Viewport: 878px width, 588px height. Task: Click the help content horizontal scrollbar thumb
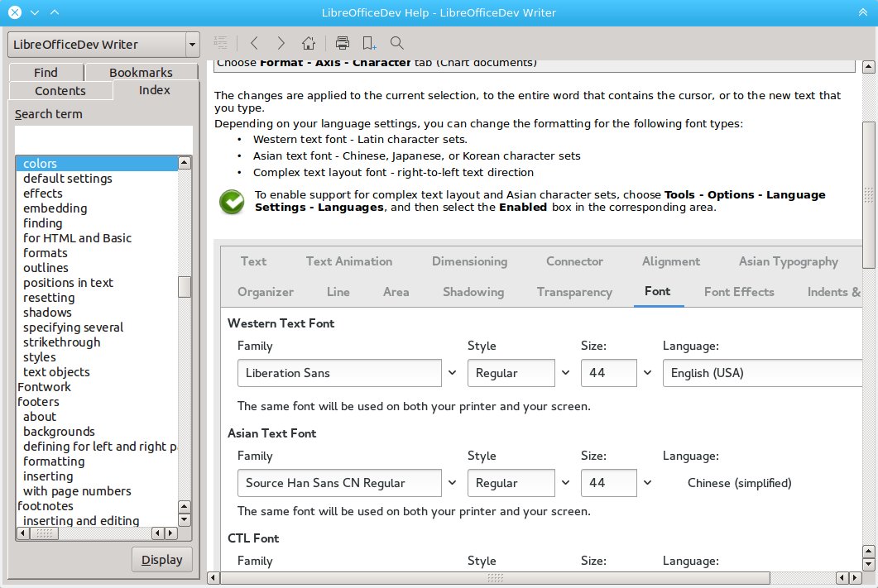tap(495, 577)
